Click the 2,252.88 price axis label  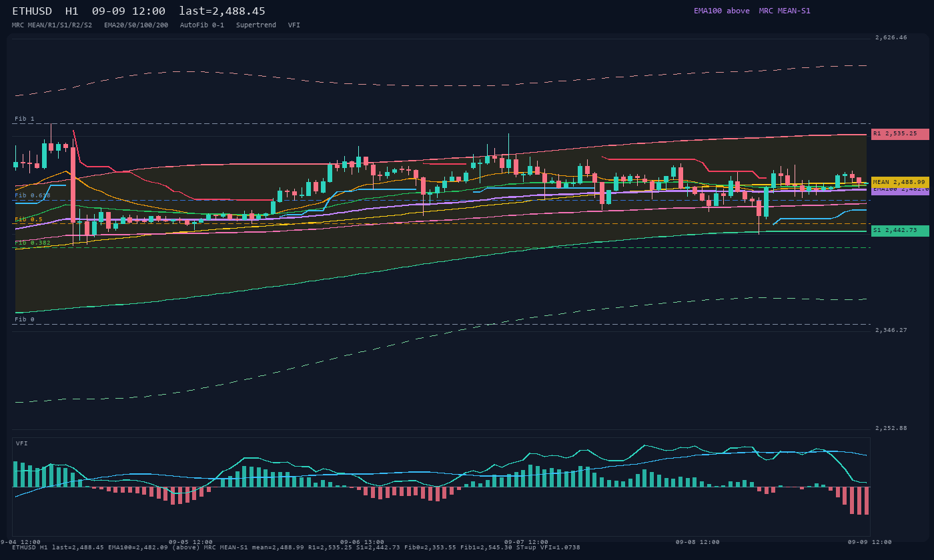click(891, 428)
